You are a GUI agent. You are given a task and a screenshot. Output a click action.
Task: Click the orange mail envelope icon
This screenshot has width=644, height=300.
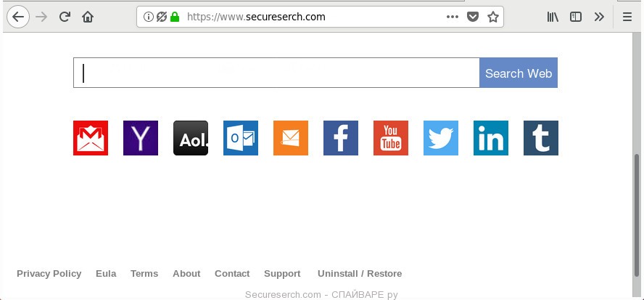point(291,138)
